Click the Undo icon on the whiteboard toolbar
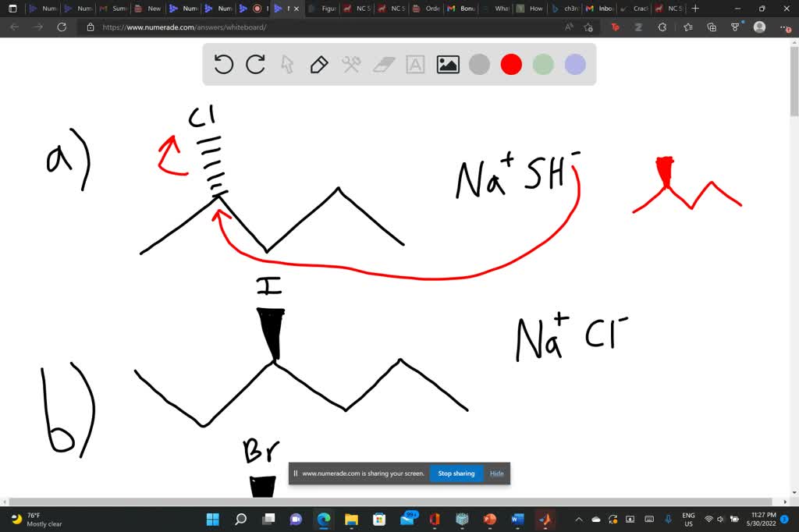The width and height of the screenshot is (799, 532). (223, 65)
